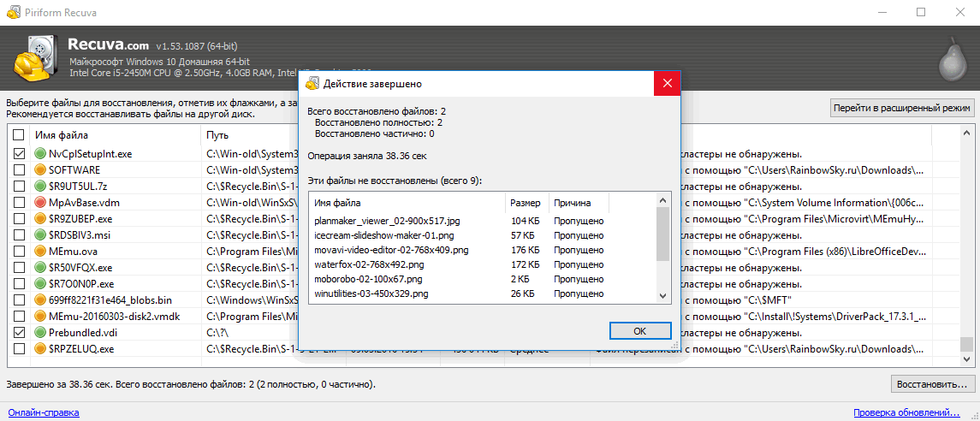Image resolution: width=980 pixels, height=421 pixels.
Task: Click the dialog list scrollbar thumb
Action: (662, 234)
